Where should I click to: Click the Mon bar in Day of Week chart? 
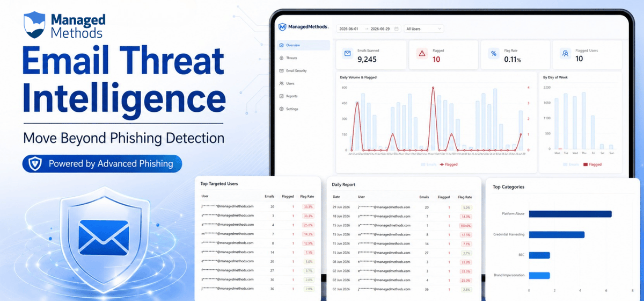[557, 123]
